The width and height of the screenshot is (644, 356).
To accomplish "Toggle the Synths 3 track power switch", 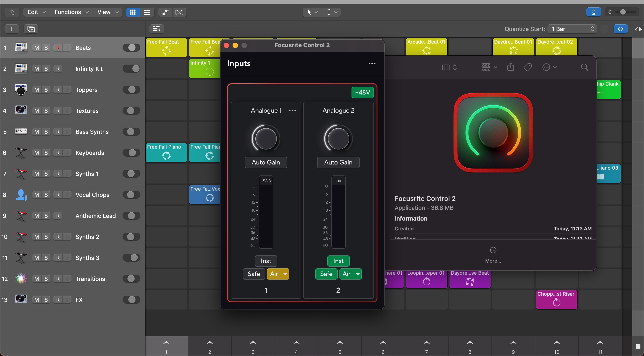I will pyautogui.click(x=131, y=258).
